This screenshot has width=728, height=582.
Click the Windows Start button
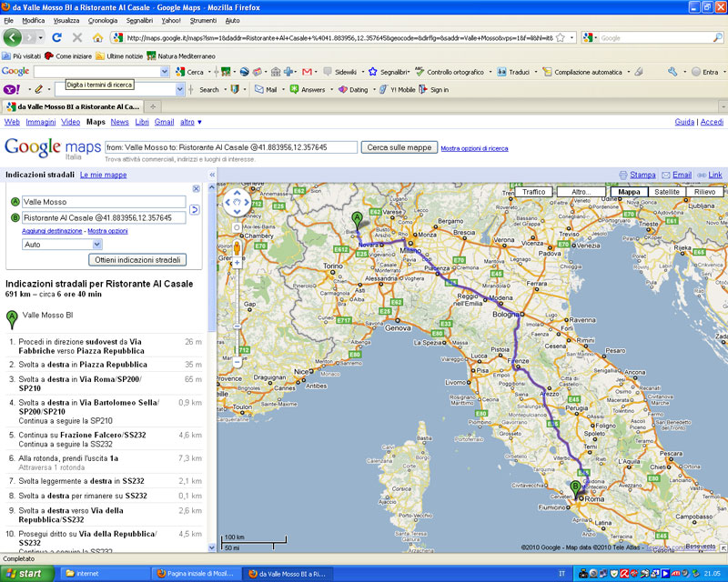tap(27, 574)
